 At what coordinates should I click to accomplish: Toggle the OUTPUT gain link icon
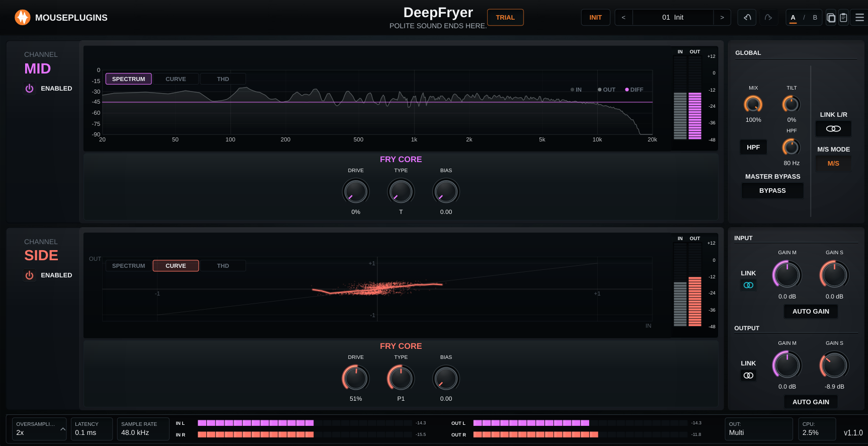click(x=748, y=376)
